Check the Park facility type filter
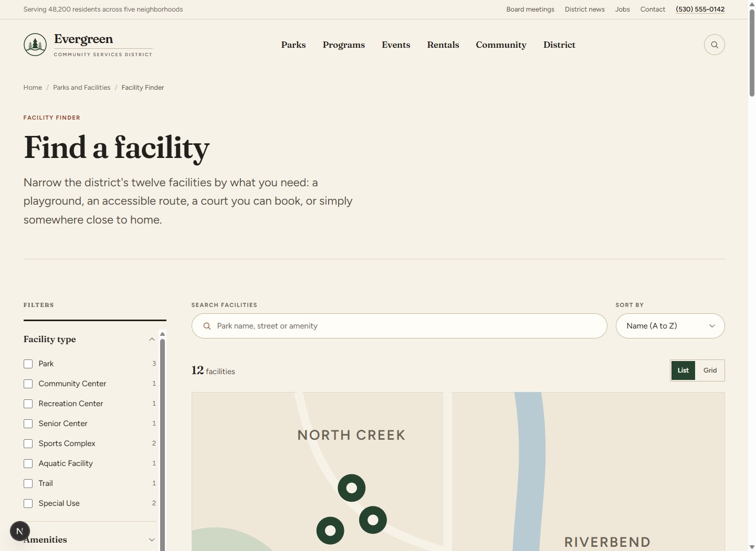The height and width of the screenshot is (551, 756). pos(28,364)
